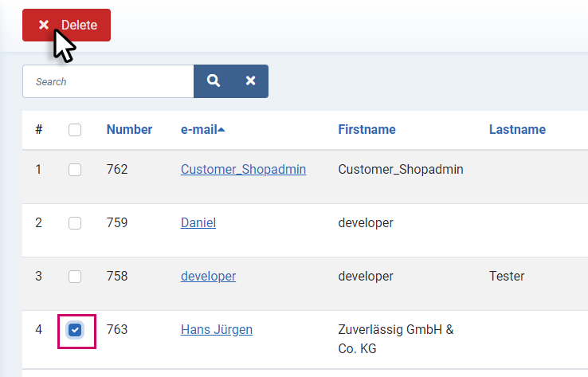Select the Lastname cell 'Tester'
The image size is (588, 377).
507,277
